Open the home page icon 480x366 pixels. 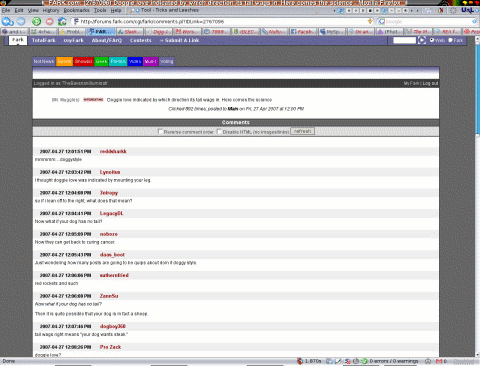click(62, 22)
